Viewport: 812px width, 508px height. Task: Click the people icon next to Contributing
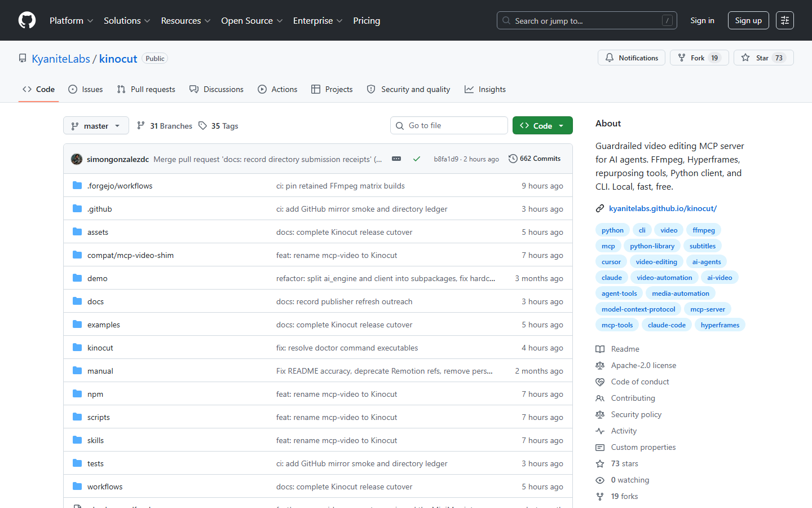pyautogui.click(x=600, y=398)
